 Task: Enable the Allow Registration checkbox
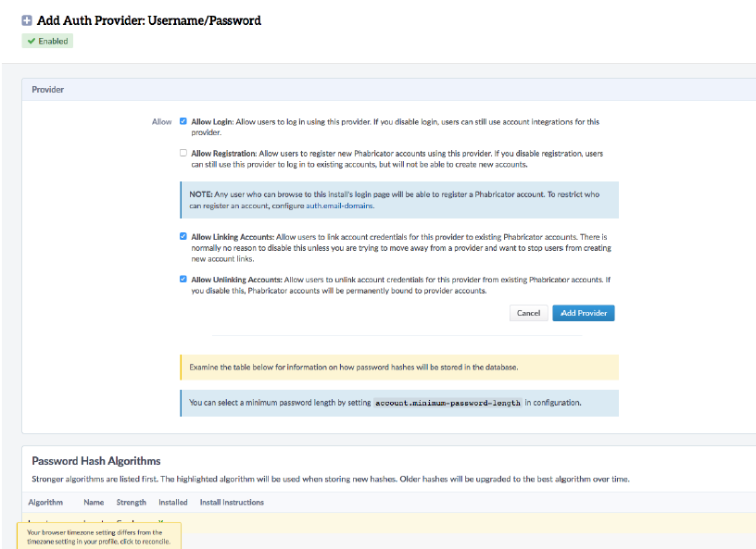(x=183, y=153)
